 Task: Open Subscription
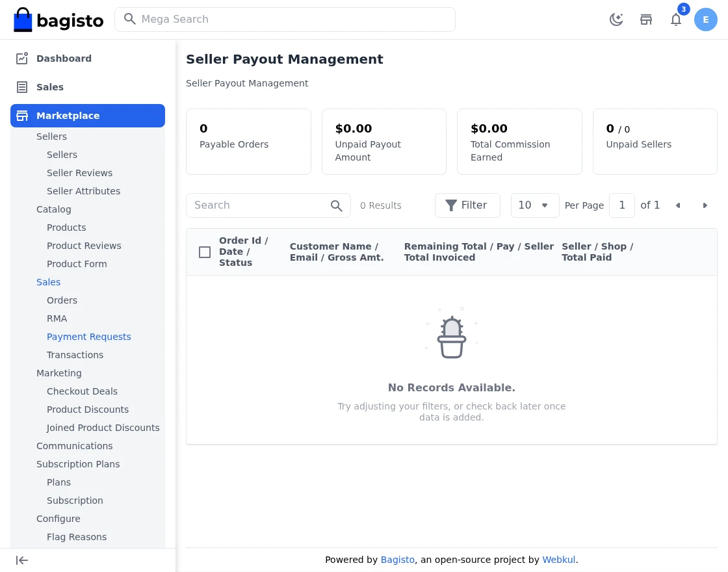75,500
